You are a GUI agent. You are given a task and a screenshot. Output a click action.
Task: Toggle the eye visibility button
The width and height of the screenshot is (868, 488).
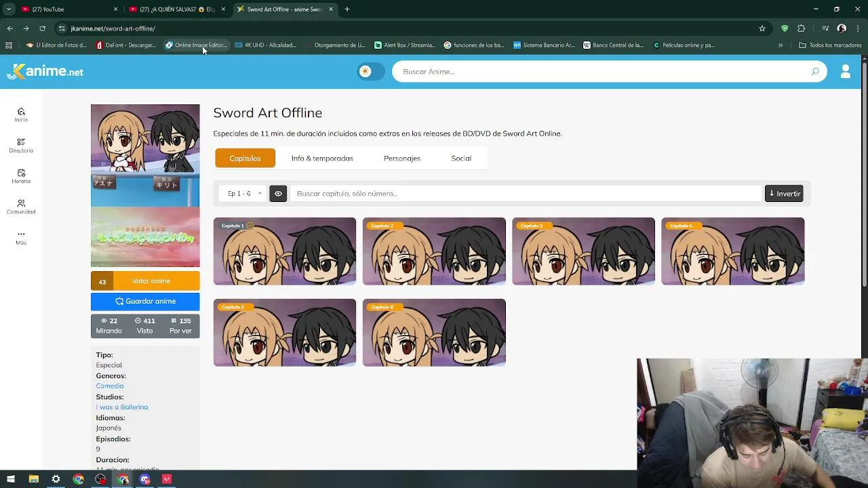[x=278, y=193]
